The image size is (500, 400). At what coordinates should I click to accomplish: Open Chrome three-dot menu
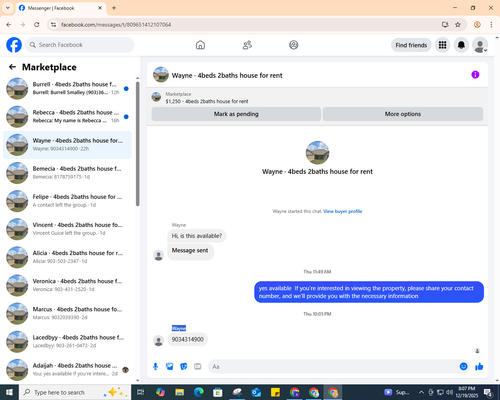pyautogui.click(x=491, y=25)
